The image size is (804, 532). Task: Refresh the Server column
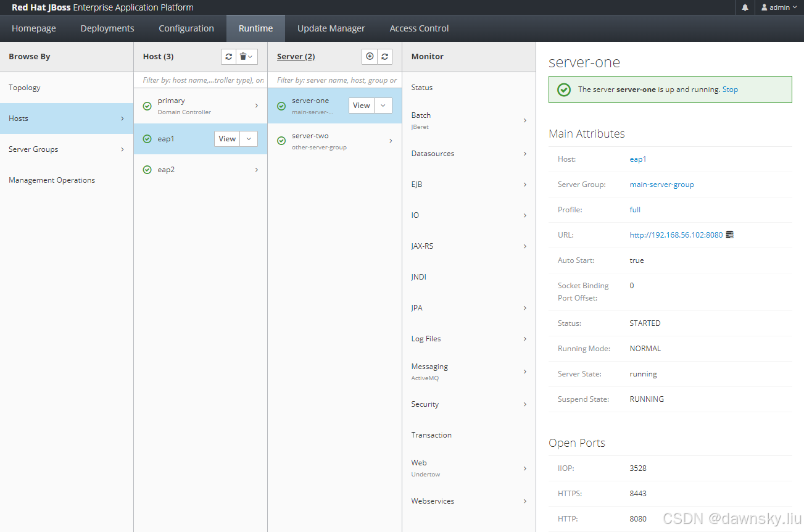click(385, 56)
